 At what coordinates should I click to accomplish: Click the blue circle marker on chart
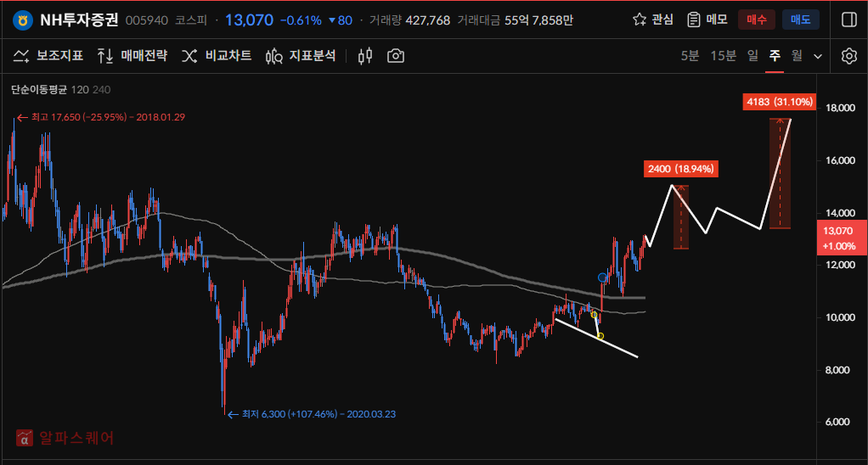click(602, 277)
